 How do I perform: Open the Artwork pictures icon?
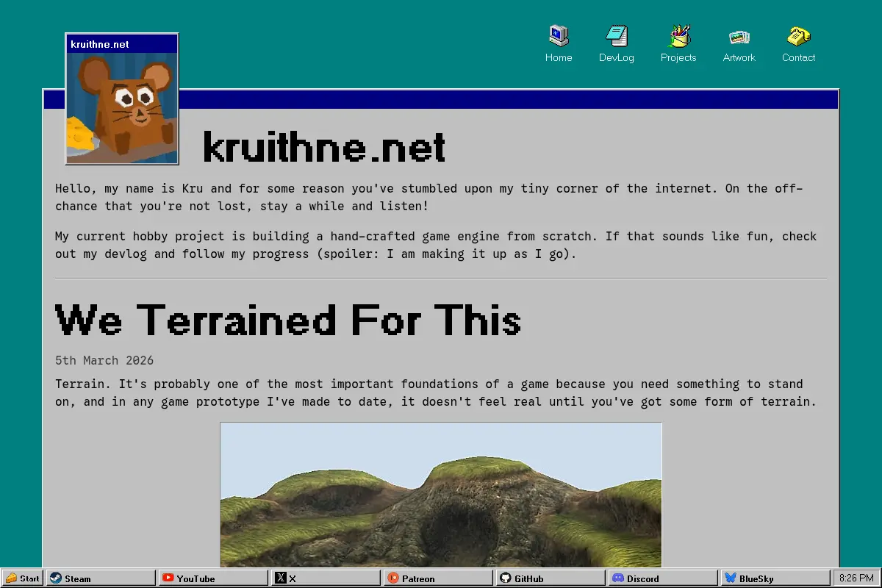[x=739, y=36]
